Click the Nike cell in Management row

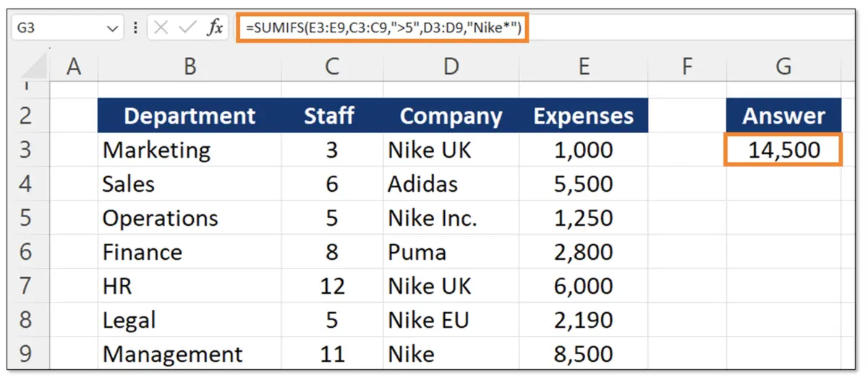[x=451, y=354]
